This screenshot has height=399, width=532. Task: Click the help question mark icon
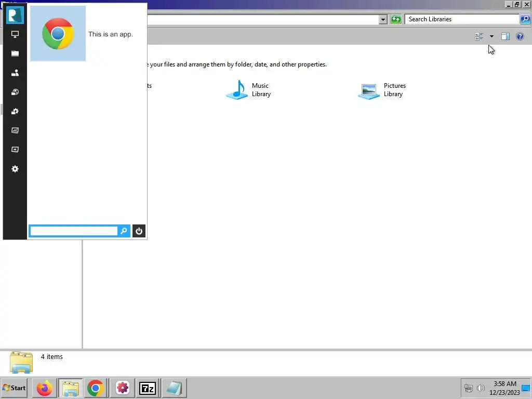[520, 36]
